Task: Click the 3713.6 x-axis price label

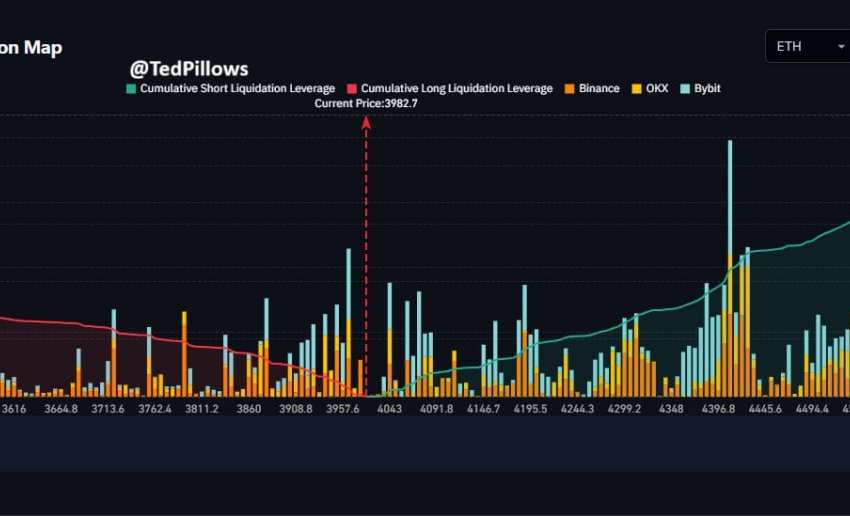Action: coord(107,408)
